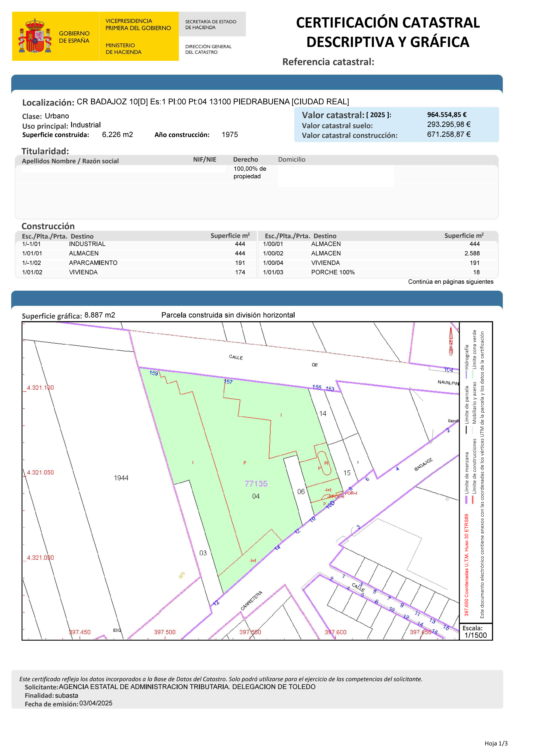Click the 'Continúa en páginas siguientes' text
This screenshot has height=756, width=535.
pos(451,282)
